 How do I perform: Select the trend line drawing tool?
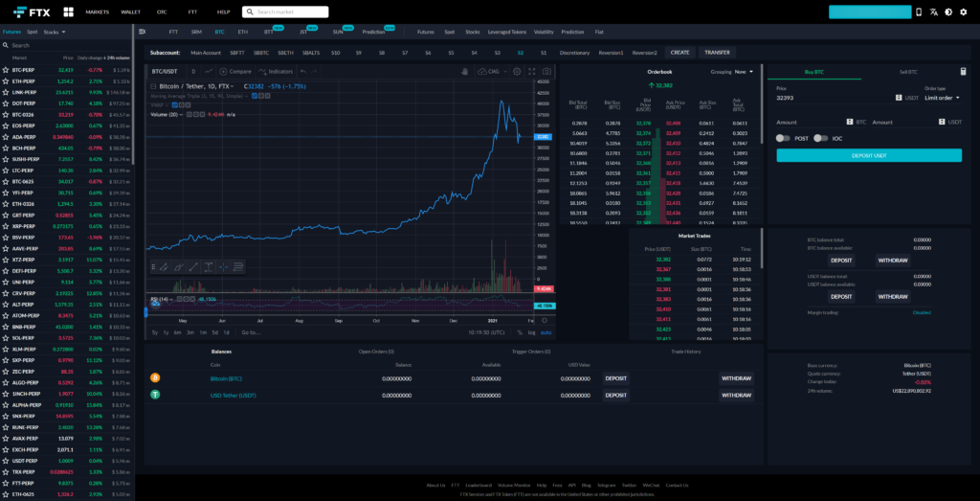[193, 267]
